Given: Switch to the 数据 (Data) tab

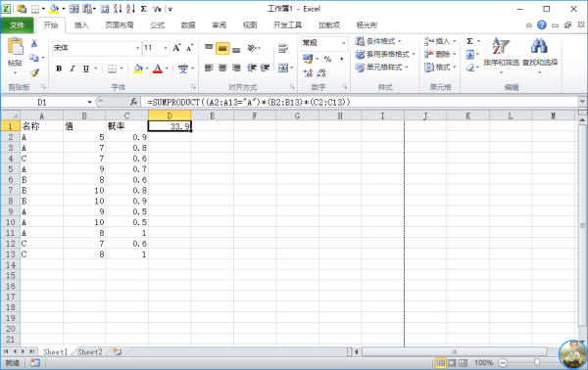Looking at the screenshot, I should tap(188, 25).
